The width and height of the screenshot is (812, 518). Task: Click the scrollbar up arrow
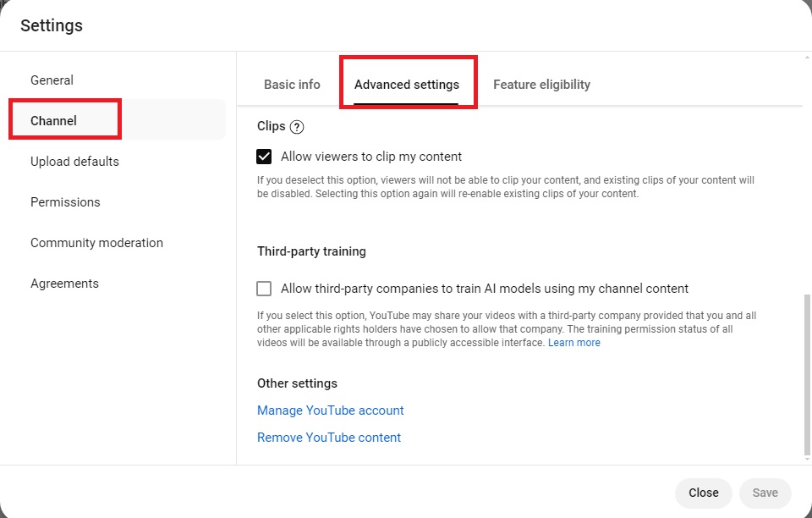click(x=807, y=57)
